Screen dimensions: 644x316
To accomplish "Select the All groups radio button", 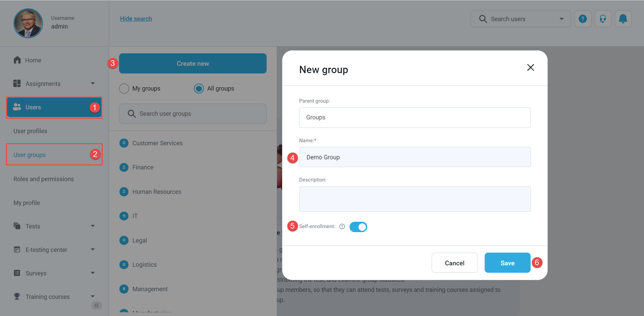I will [199, 89].
